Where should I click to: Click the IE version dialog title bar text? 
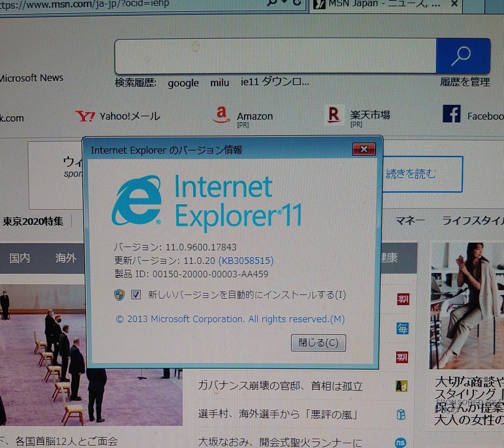tap(166, 150)
